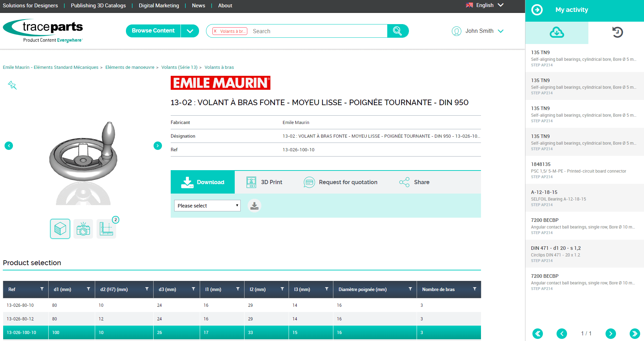Filter the l1 (mm) column

click(238, 289)
